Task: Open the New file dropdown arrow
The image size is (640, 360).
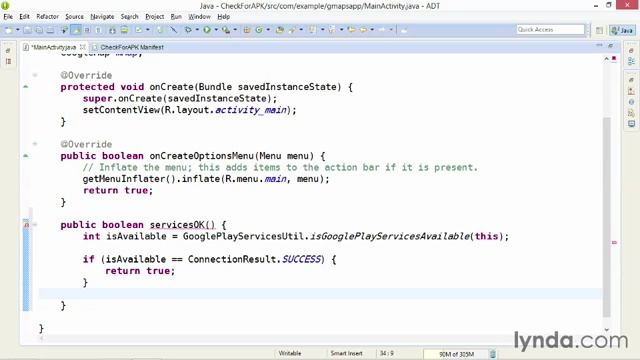Action: pos(18,30)
